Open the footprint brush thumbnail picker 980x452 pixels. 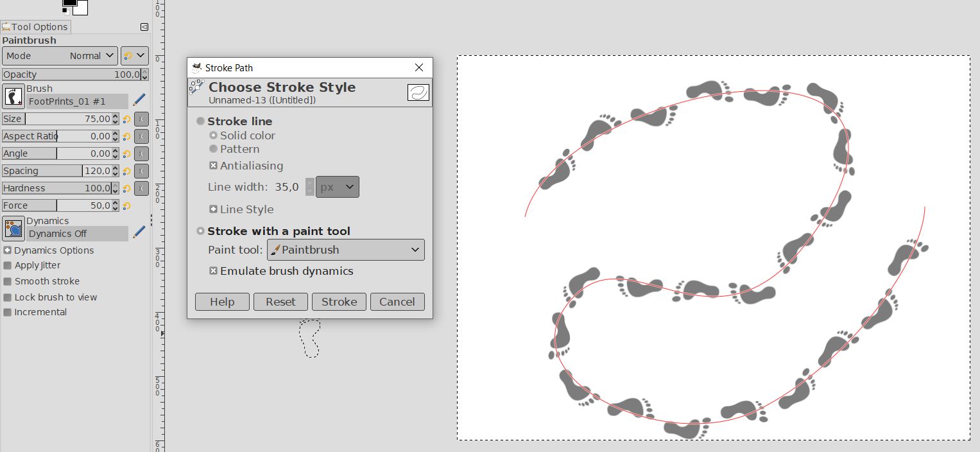13,96
